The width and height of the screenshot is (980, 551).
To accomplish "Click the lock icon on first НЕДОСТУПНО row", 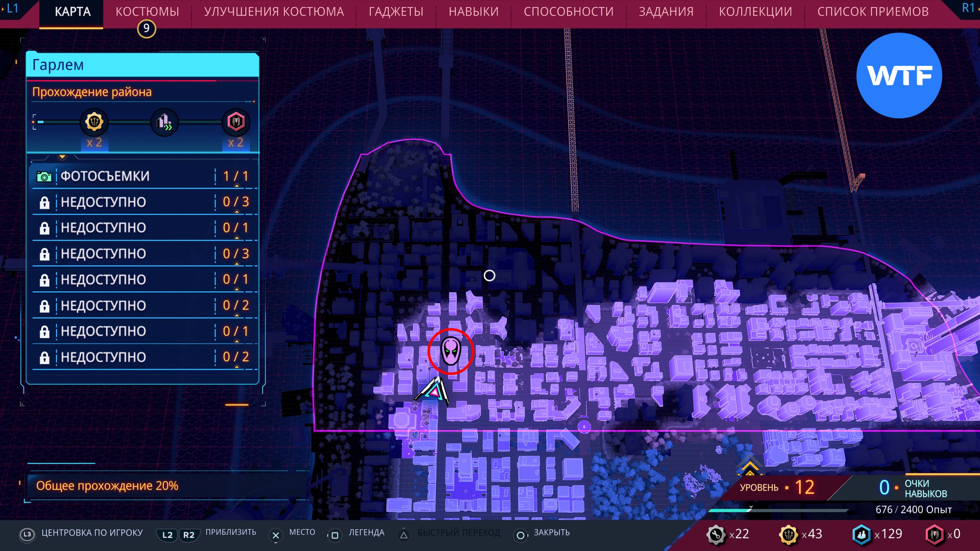I will click(x=44, y=202).
